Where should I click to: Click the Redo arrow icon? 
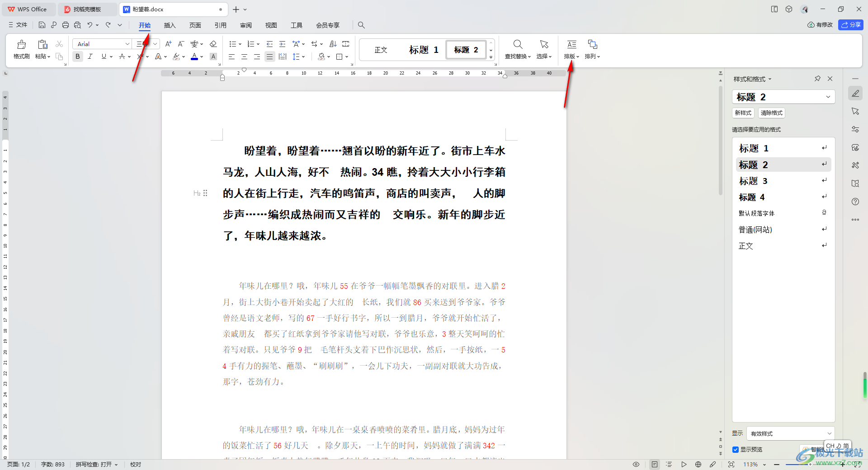point(108,25)
